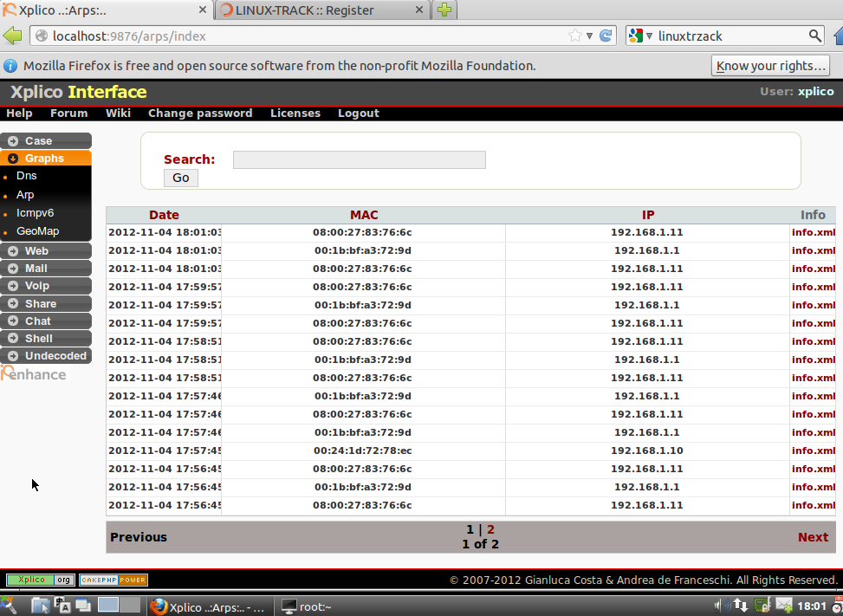
Task: Open the GeoMap graph entry
Action: (x=37, y=231)
